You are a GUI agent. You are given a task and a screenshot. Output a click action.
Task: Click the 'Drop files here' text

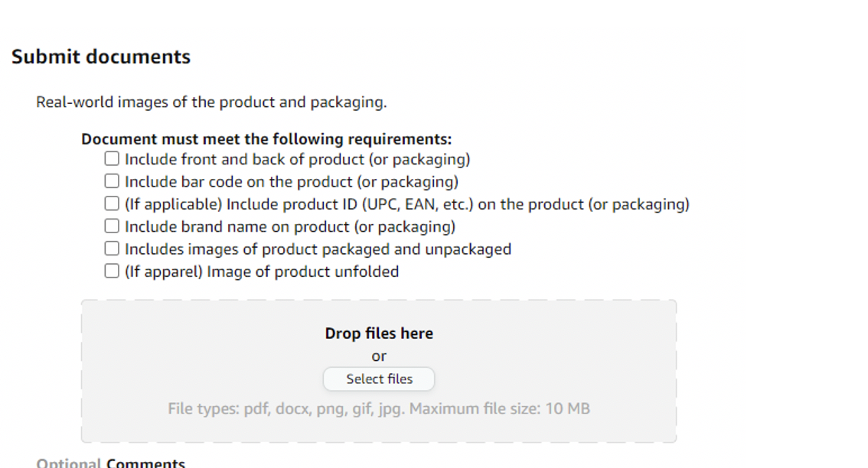coord(379,333)
